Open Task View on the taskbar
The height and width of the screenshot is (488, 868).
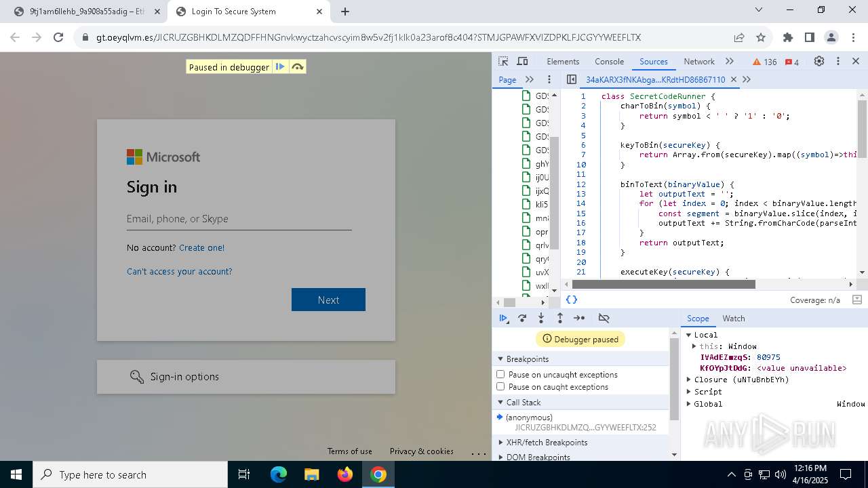[244, 474]
